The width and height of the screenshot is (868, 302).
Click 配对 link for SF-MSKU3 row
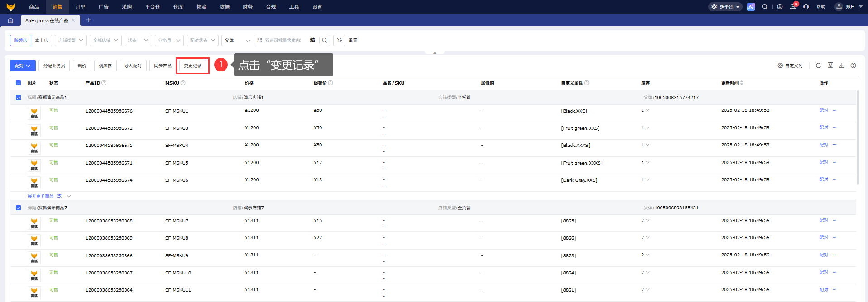point(824,127)
